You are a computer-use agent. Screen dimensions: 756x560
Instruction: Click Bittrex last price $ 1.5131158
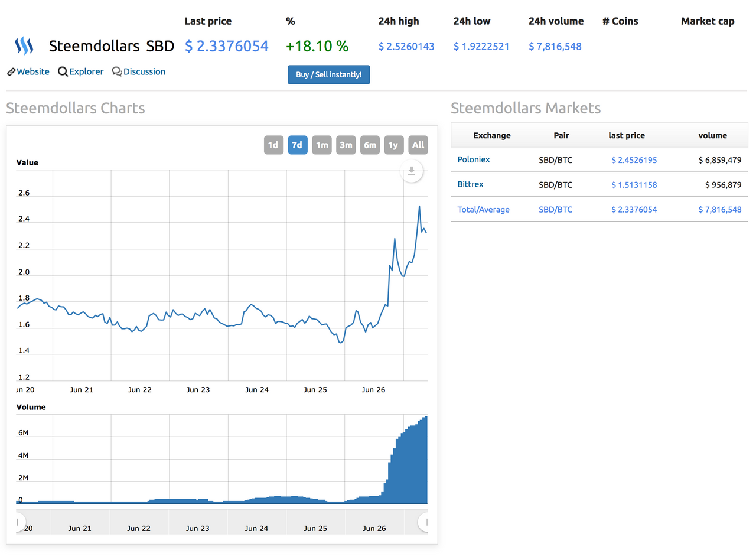(634, 185)
